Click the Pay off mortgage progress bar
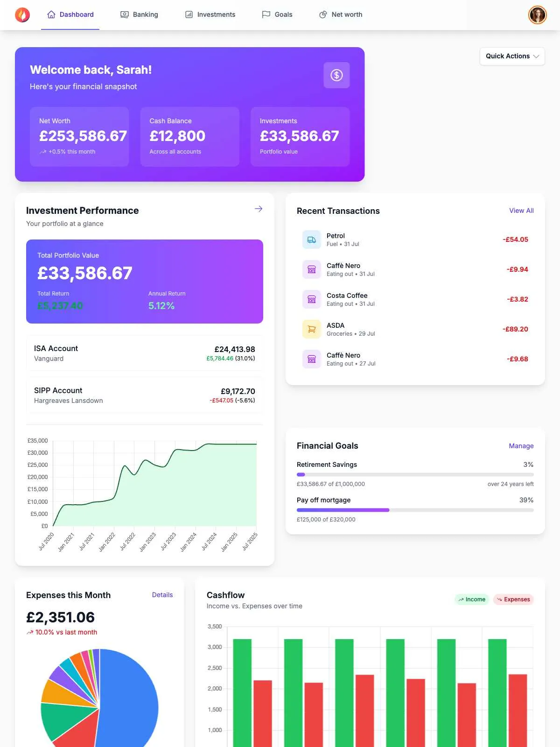Image resolution: width=560 pixels, height=747 pixels. click(415, 510)
